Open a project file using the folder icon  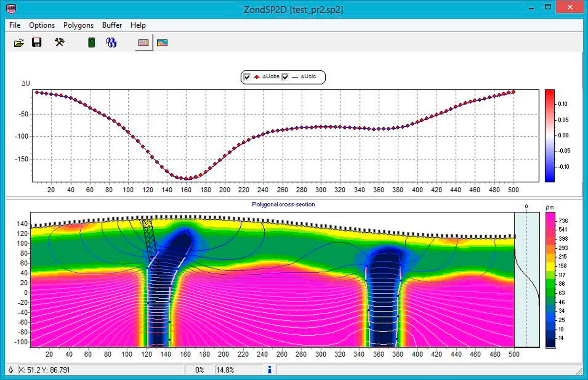(19, 43)
